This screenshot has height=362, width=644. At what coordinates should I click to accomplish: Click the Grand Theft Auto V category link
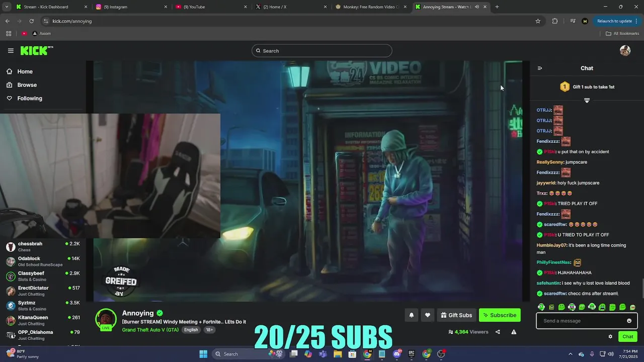tap(150, 330)
